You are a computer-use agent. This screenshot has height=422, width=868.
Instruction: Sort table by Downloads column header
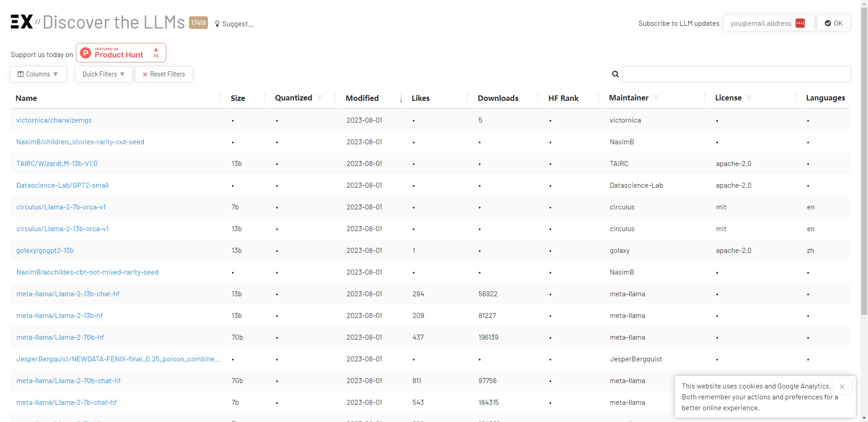pyautogui.click(x=498, y=98)
